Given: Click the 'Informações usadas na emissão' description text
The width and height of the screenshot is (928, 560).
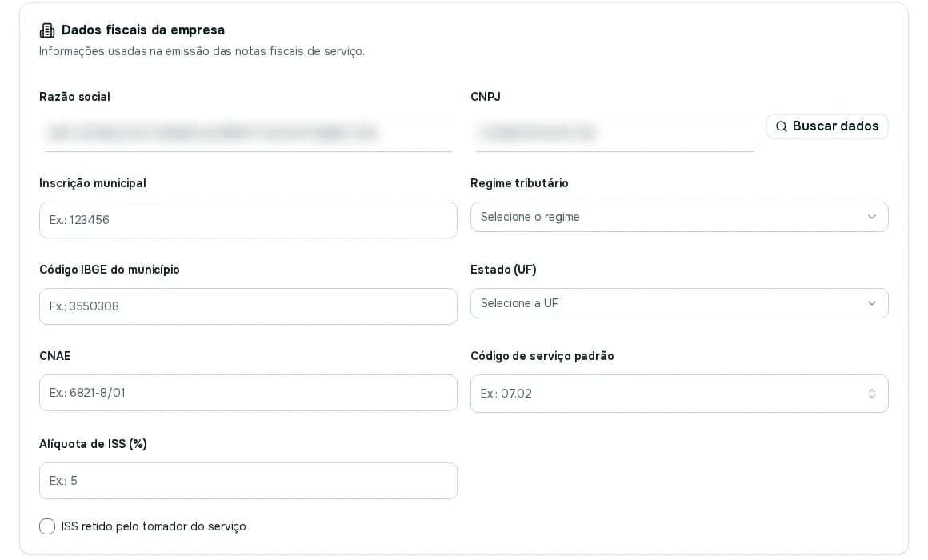Looking at the screenshot, I should [x=202, y=51].
